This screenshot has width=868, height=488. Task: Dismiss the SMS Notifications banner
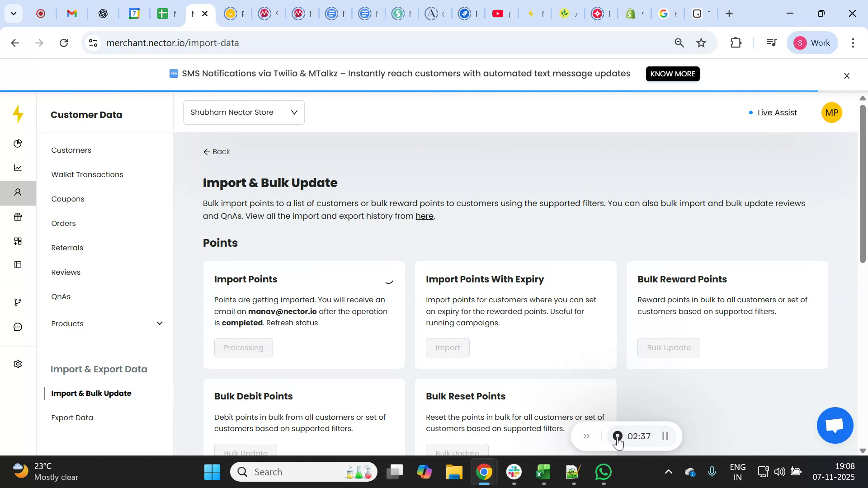[x=846, y=75]
